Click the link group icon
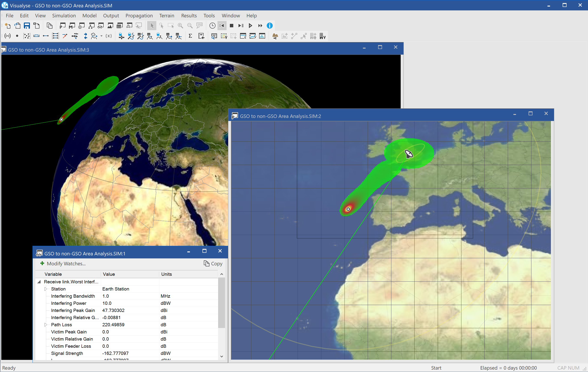Screen dimensions: 588x372 [x=56, y=36]
